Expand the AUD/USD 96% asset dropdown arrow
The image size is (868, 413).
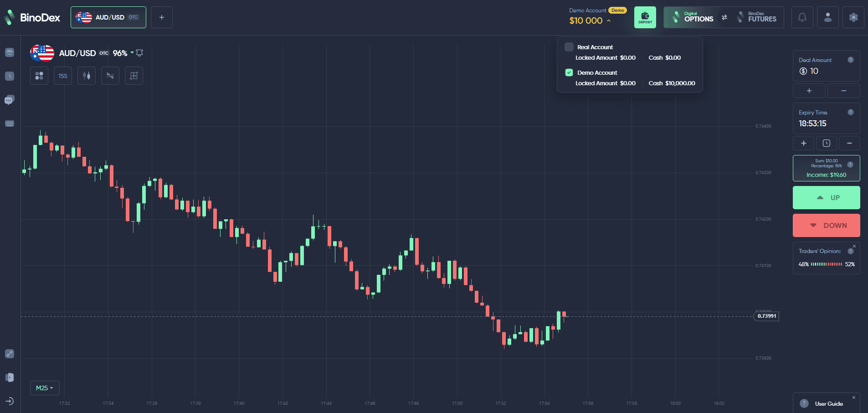pyautogui.click(x=132, y=52)
